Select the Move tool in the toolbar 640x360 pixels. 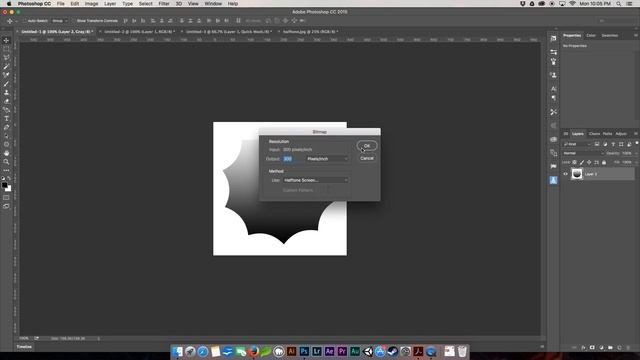tap(6, 40)
